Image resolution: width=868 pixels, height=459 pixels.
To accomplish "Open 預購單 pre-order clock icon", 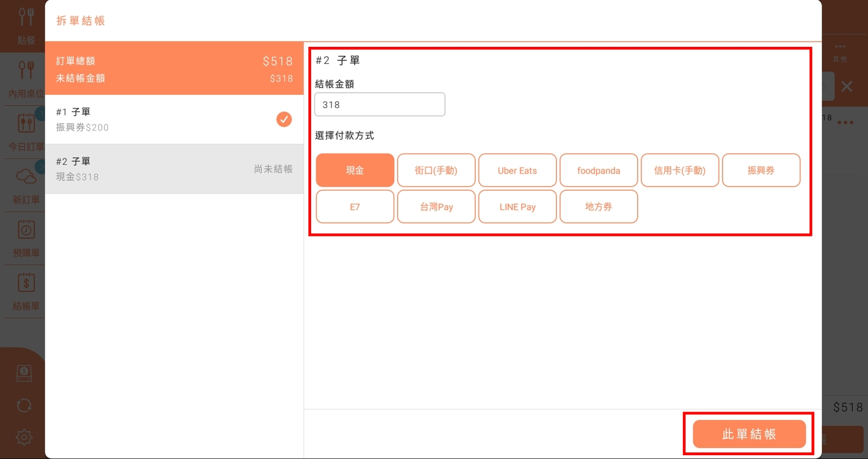I will (x=25, y=230).
